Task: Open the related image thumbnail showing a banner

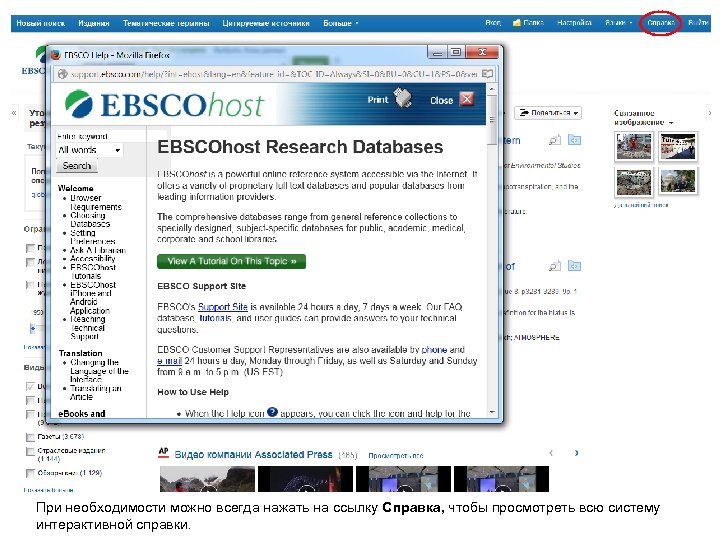Action: pyautogui.click(x=678, y=146)
